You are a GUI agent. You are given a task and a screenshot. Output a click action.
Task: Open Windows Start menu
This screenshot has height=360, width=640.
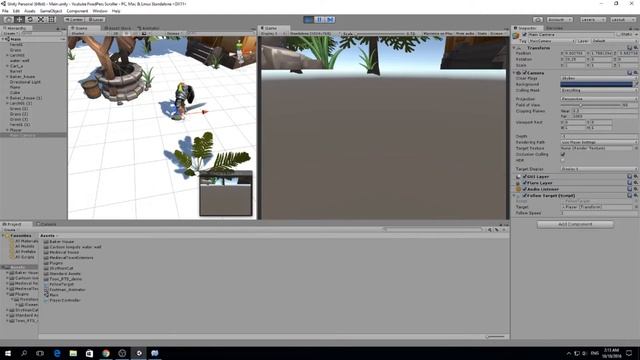click(8, 353)
